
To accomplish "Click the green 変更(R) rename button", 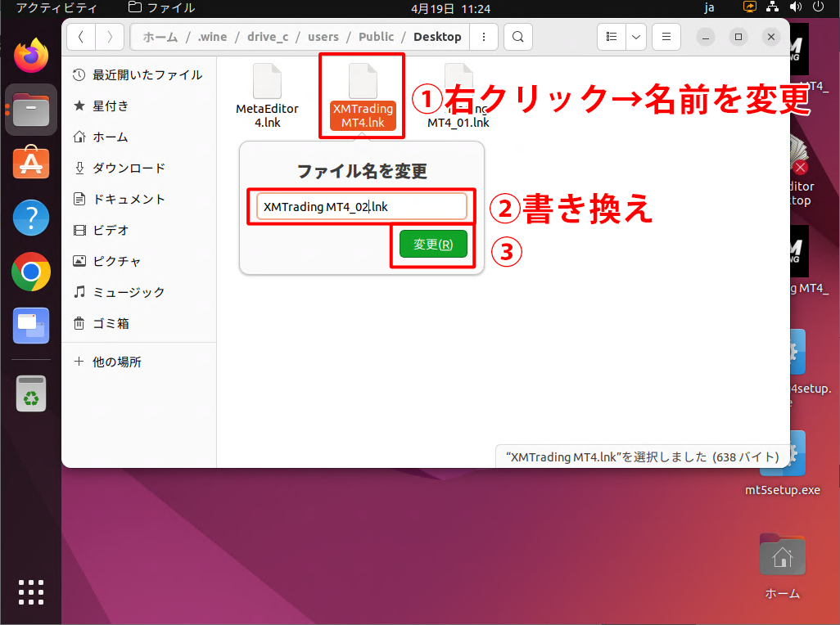I will 433,245.
